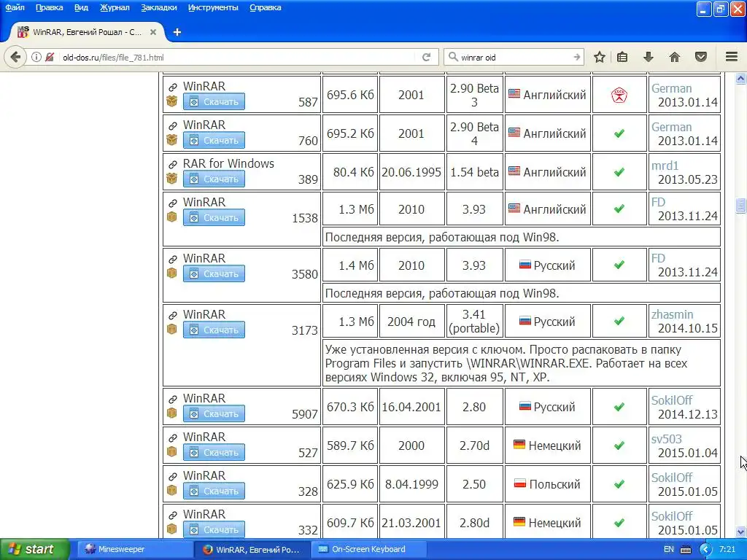747x560 pixels.
Task: Click the vertical scrollbar thumb
Action: pyautogui.click(x=740, y=205)
